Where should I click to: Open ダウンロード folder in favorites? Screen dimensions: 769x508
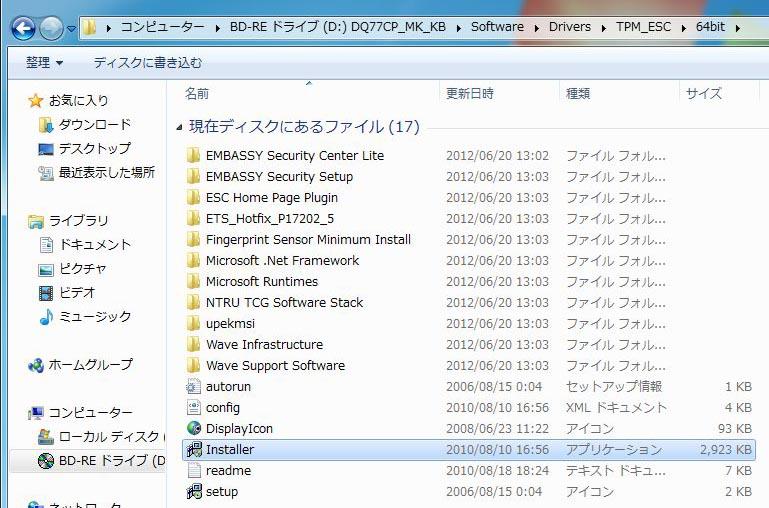pyautogui.click(x=84, y=125)
